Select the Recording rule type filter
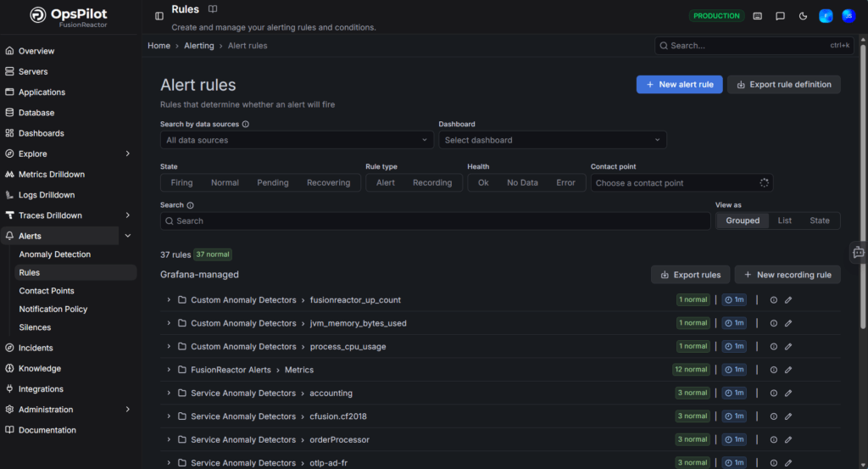Screen dimensions: 868x469 point(432,183)
